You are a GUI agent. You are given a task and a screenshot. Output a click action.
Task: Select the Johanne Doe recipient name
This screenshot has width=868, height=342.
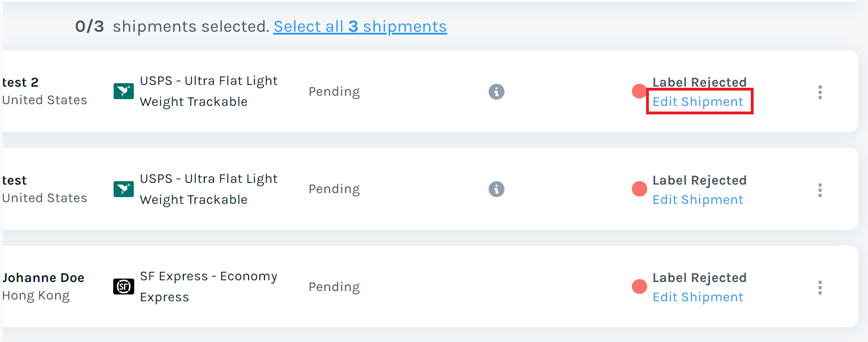click(x=44, y=277)
